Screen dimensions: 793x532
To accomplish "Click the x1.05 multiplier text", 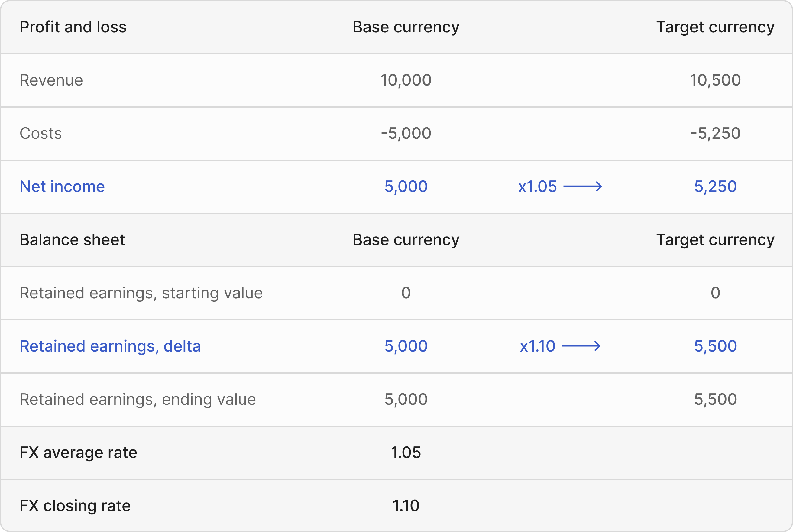I will pos(537,187).
